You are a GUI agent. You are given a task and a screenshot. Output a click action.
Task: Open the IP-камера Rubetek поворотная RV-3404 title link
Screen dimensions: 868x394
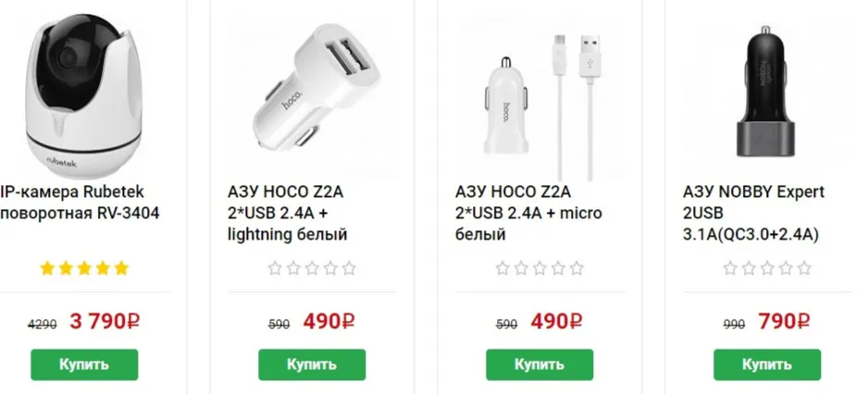[x=80, y=202]
